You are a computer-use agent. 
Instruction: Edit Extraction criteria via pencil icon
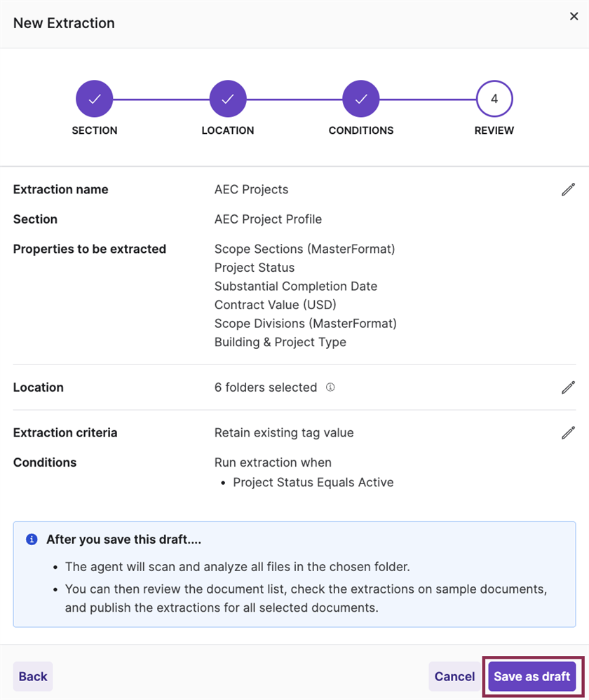click(568, 432)
